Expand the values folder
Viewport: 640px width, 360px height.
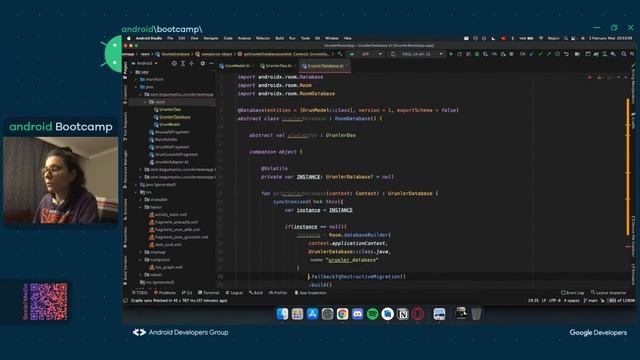click(141, 275)
